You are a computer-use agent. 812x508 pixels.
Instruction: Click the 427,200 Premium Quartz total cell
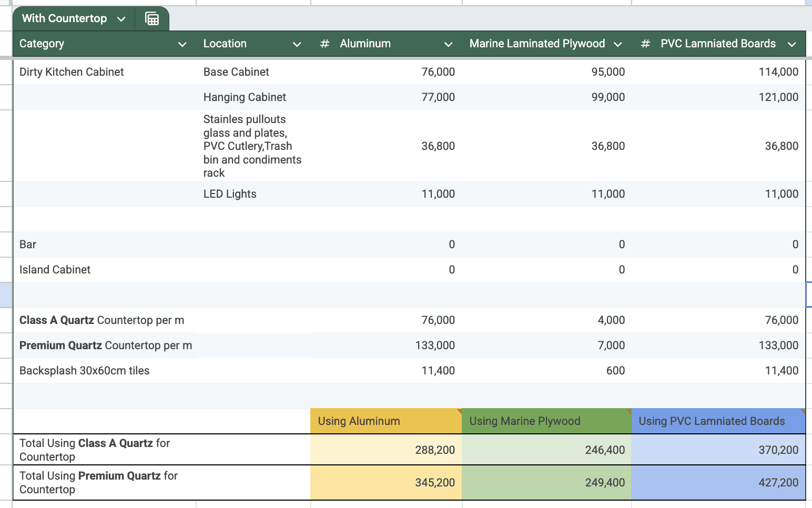coord(718,483)
